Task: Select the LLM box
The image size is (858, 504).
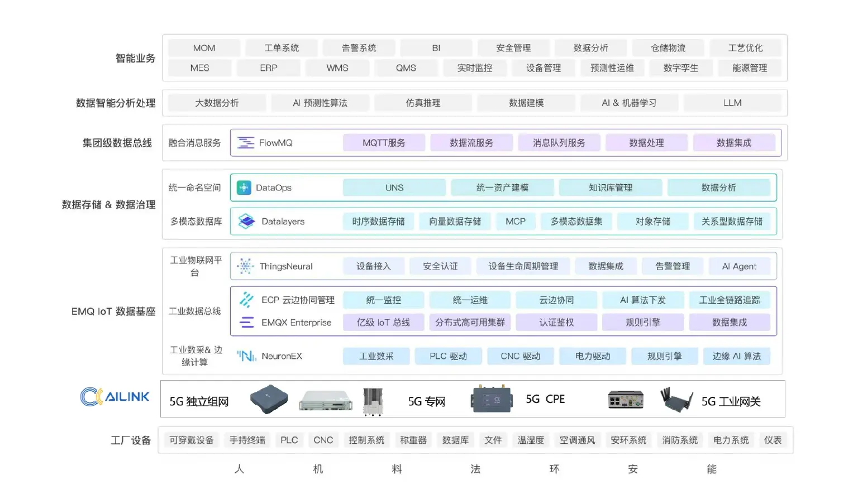Action: pos(732,103)
